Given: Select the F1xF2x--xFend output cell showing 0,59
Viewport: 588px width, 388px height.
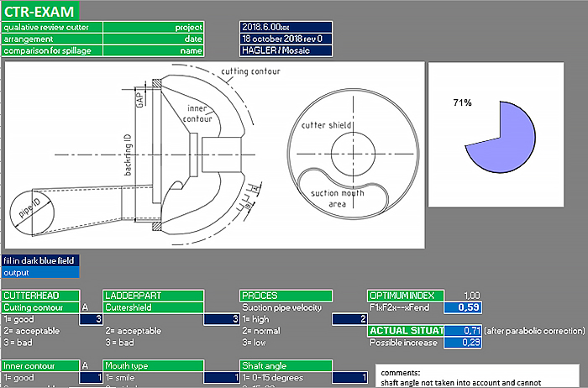Looking at the screenshot, I should pos(462,308).
